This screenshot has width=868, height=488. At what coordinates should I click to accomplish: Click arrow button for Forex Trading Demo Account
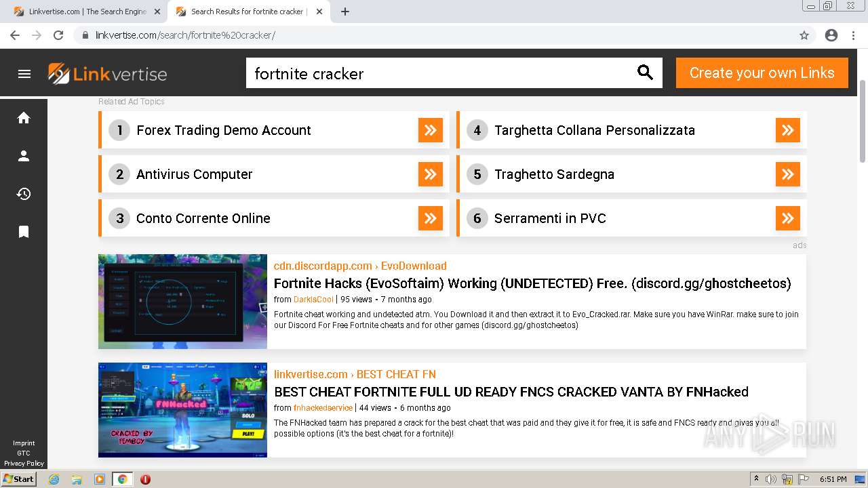click(x=431, y=130)
